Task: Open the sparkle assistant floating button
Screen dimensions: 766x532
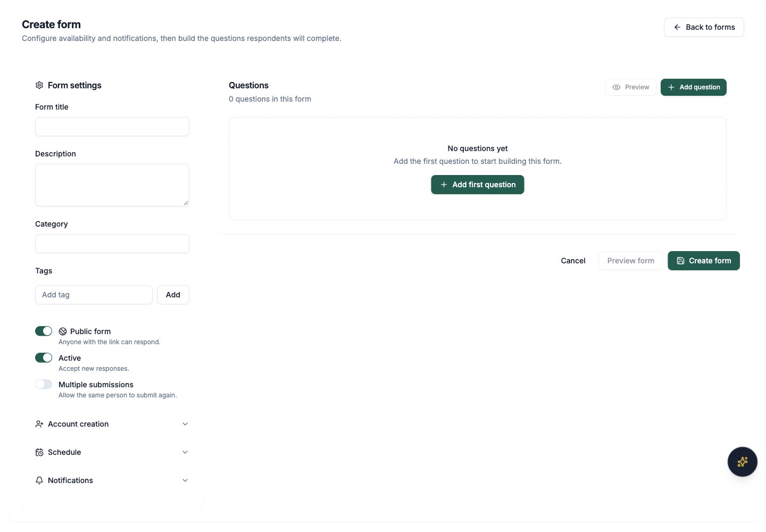Action: (x=743, y=462)
